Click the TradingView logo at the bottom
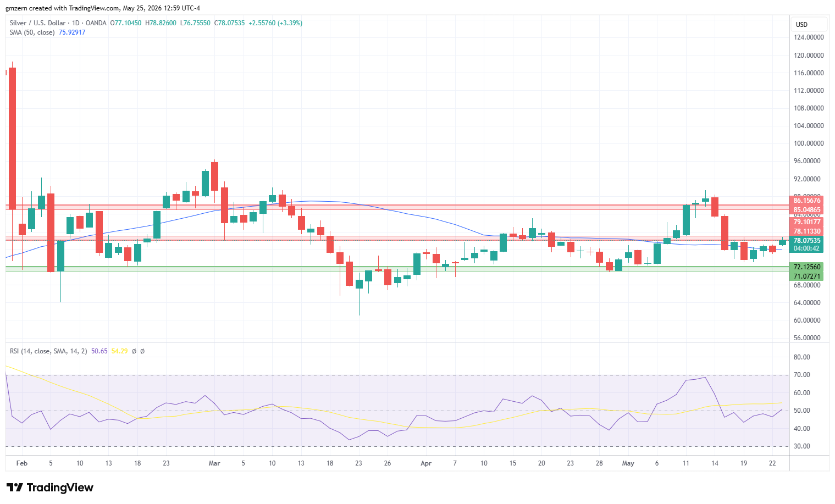 49,488
